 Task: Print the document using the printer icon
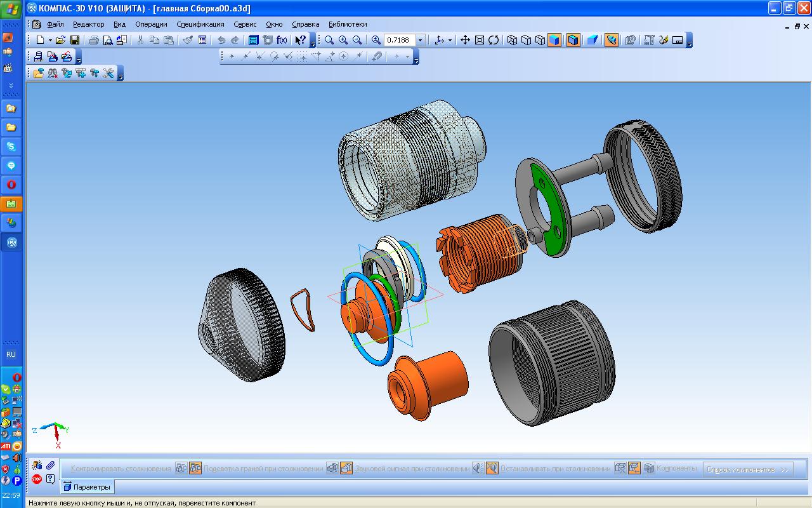[94, 40]
